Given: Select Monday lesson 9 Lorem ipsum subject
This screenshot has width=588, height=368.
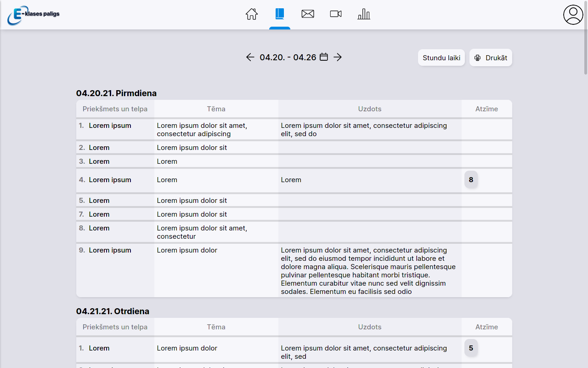Looking at the screenshot, I should point(110,250).
